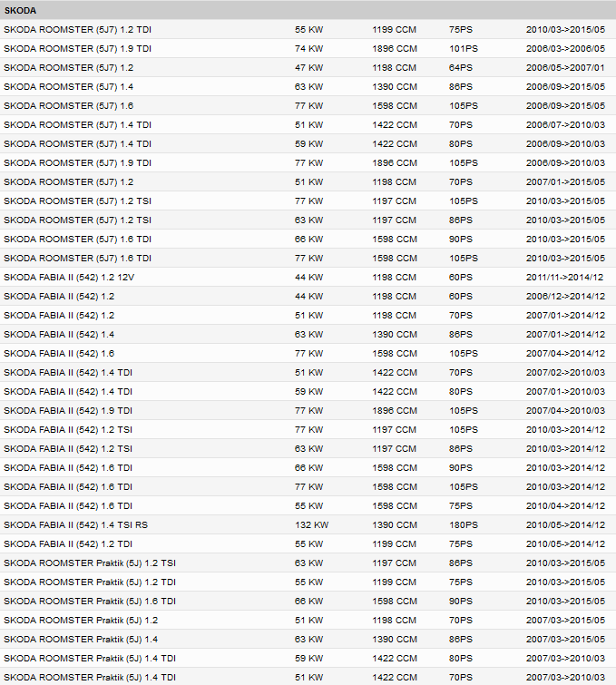Click the date range 2011/11->2014/12
Image resolution: width=616 pixels, height=685 pixels.
[564, 278]
